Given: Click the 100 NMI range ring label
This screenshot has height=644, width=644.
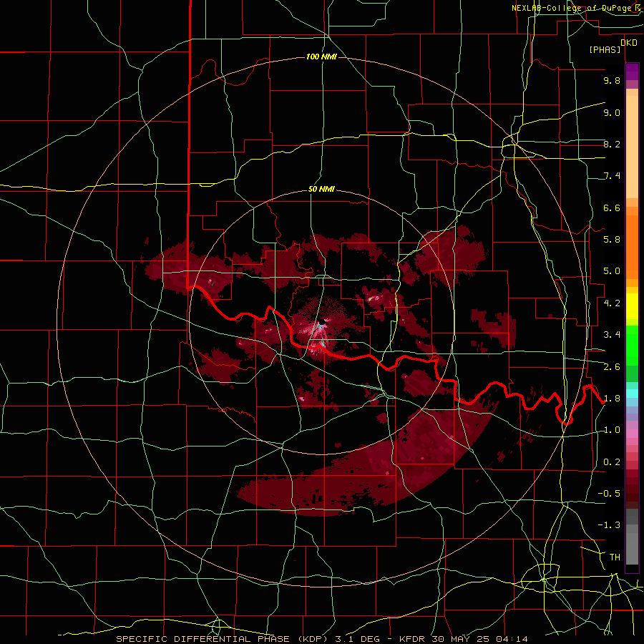Looking at the screenshot, I should point(321,57).
